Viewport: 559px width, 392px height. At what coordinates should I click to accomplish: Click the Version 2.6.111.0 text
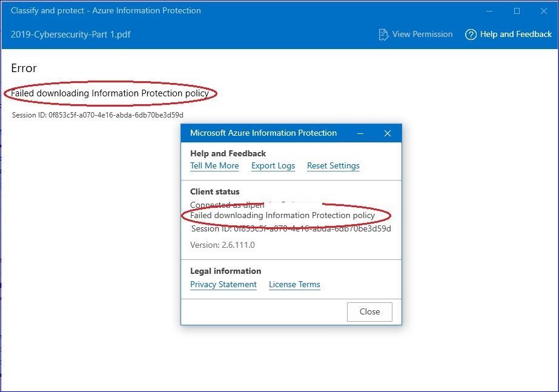tap(222, 245)
